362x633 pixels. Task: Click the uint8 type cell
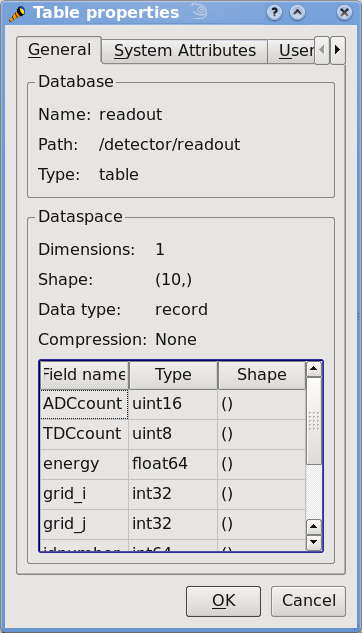pos(173,434)
